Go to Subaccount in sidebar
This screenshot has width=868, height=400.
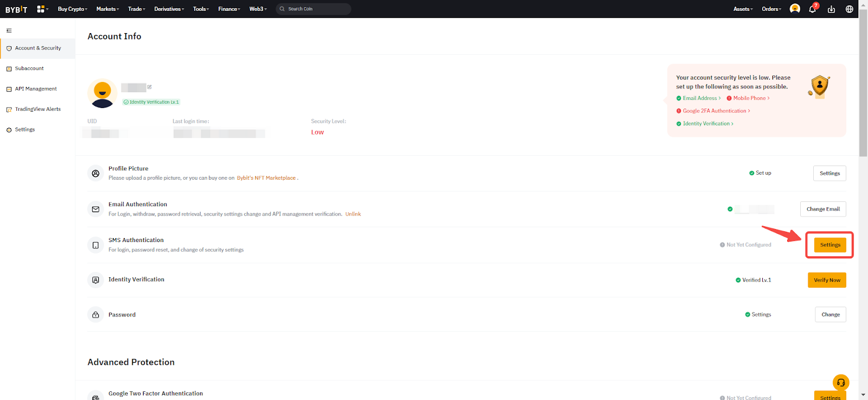tap(29, 69)
